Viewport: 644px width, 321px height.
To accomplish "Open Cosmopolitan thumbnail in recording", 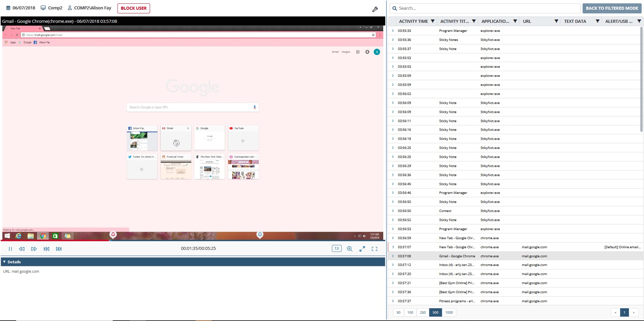I will (x=243, y=166).
